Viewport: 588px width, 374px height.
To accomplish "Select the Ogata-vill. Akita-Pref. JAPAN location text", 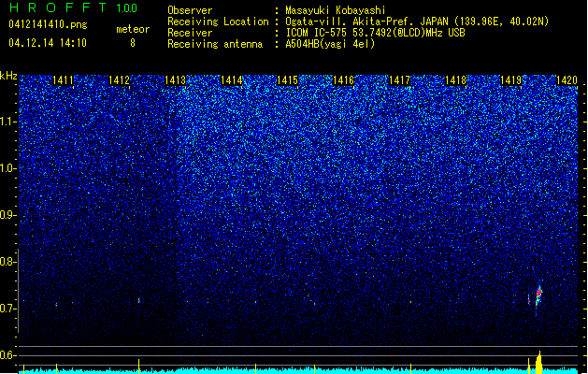I will click(417, 22).
